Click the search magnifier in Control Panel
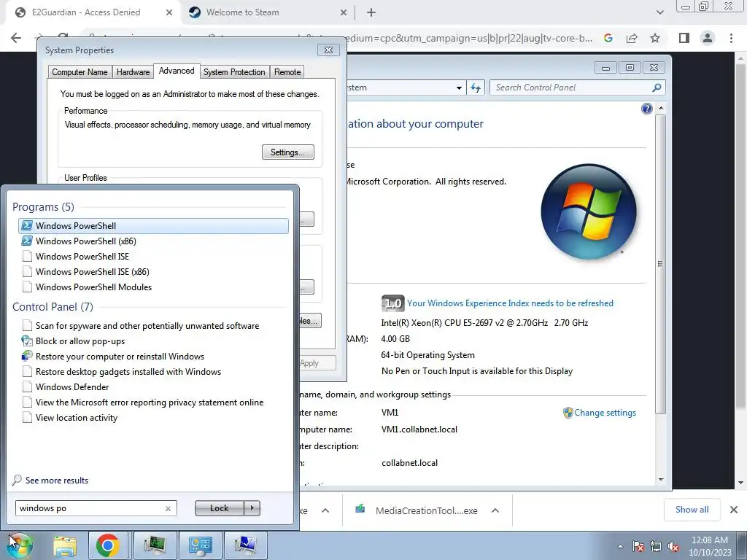This screenshot has height=560, width=747. click(657, 87)
